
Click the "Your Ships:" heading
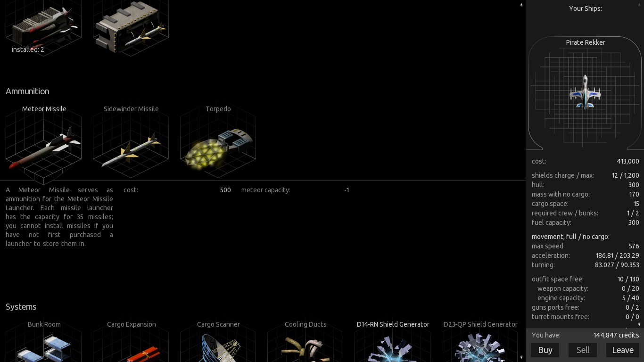tap(585, 8)
